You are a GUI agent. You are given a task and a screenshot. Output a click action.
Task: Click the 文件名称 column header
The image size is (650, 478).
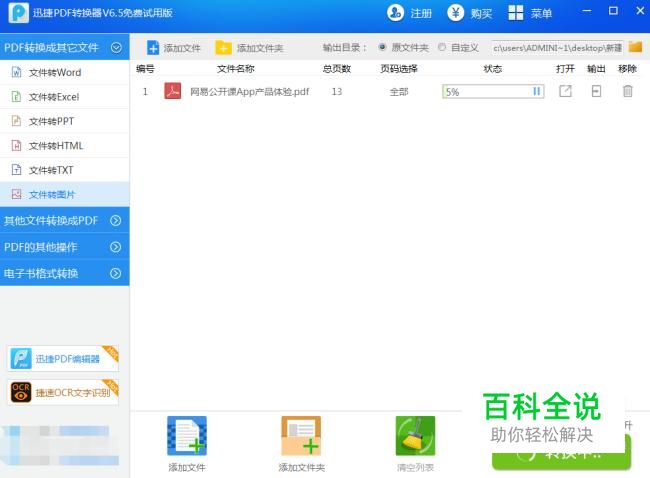(x=235, y=69)
